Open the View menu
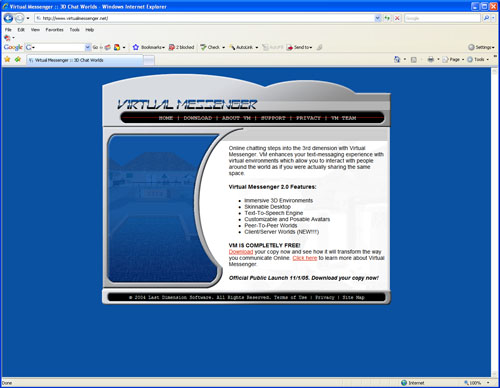Screen dimensions: 500x388 tap(35, 30)
